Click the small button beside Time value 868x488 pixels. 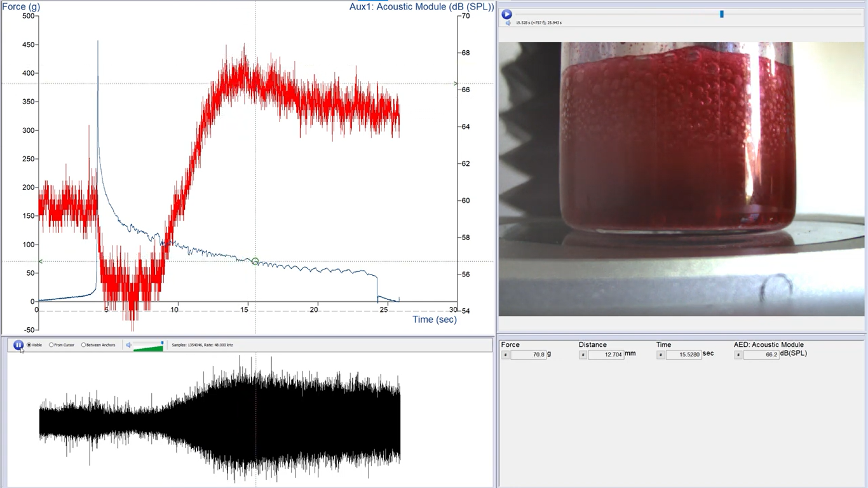[661, 355]
